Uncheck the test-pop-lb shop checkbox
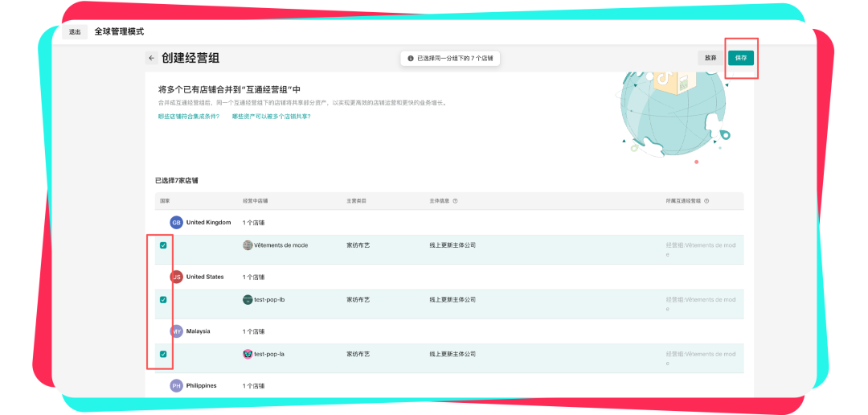868x415 pixels. click(163, 300)
